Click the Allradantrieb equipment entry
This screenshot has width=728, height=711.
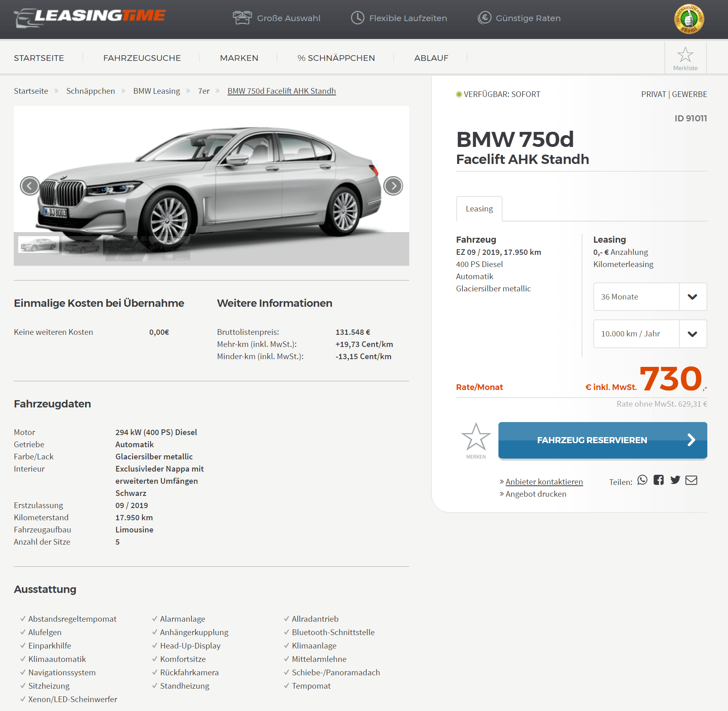coord(315,619)
